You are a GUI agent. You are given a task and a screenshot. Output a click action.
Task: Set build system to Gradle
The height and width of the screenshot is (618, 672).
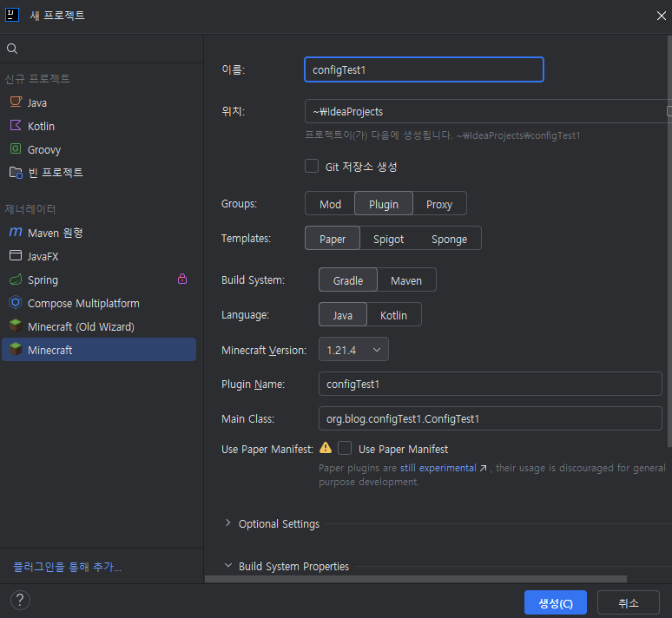pos(348,280)
